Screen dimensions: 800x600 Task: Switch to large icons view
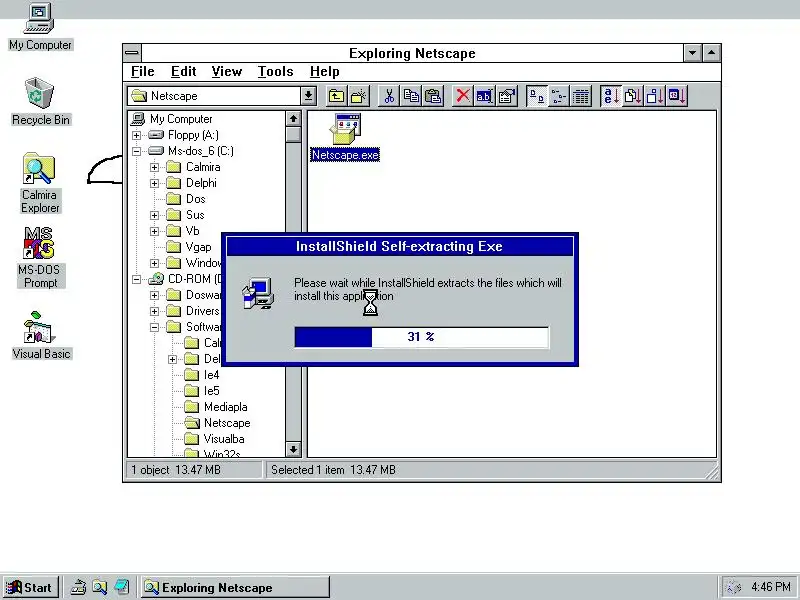[x=537, y=96]
